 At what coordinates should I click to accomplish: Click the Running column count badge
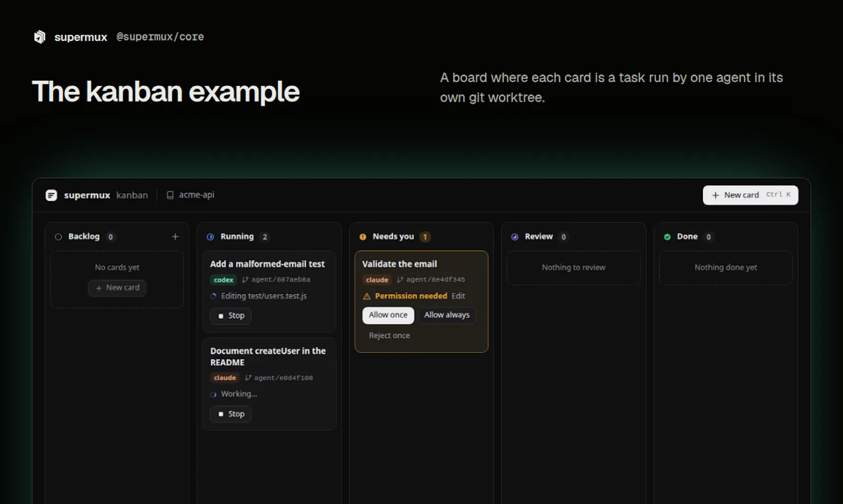[x=264, y=237]
